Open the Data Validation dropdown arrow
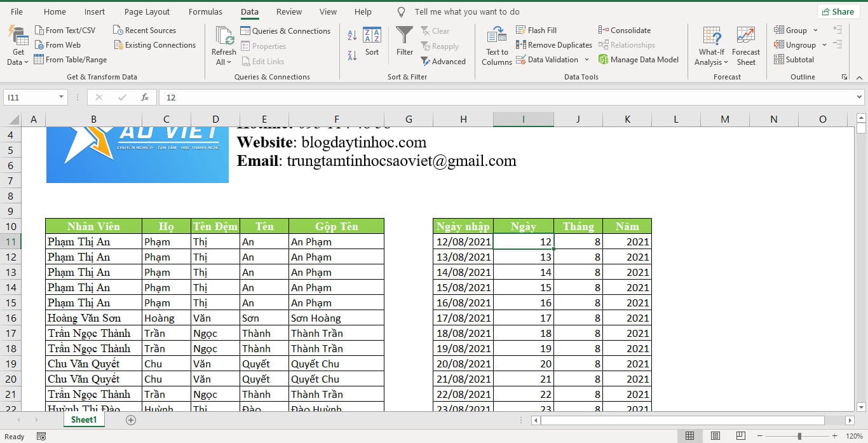 click(x=586, y=59)
